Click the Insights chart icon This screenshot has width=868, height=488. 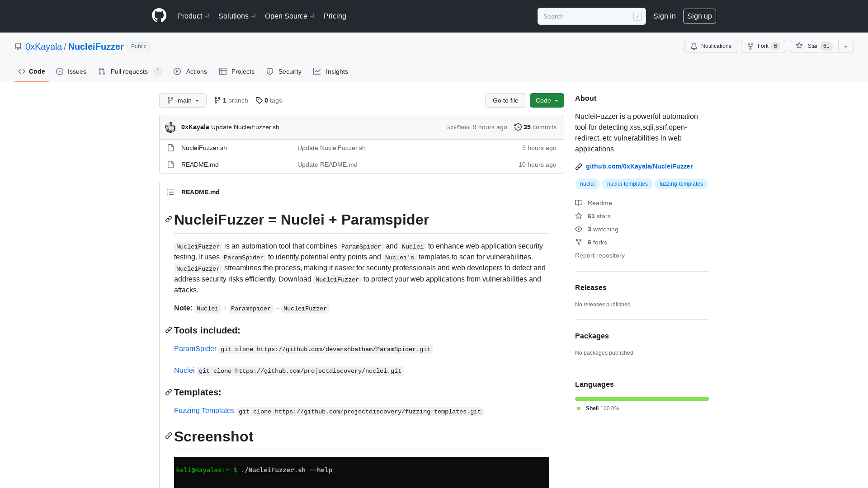(317, 71)
